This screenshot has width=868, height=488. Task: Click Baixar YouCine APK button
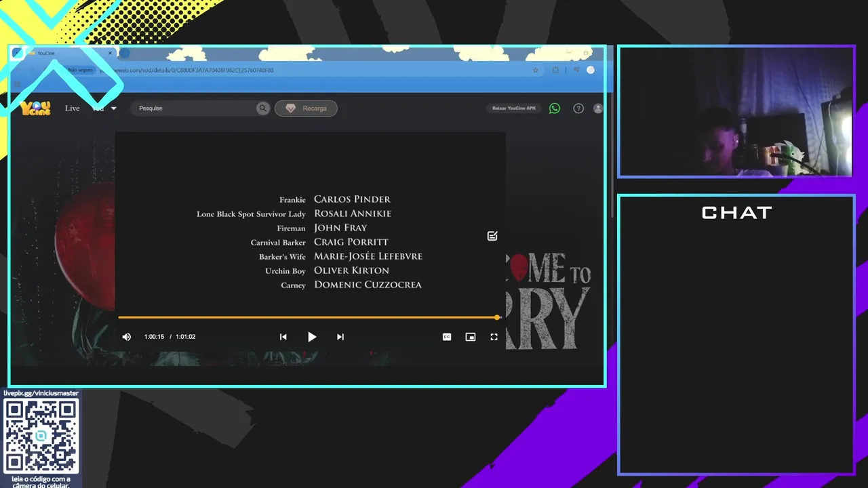click(x=514, y=108)
